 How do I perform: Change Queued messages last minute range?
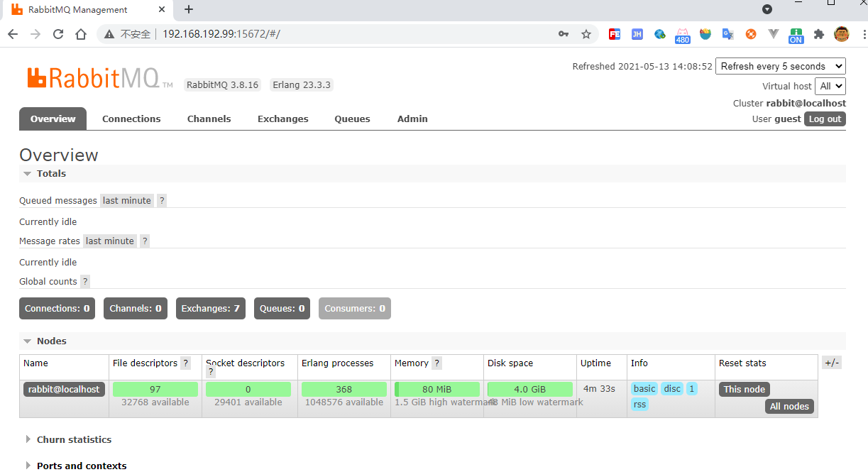pos(127,201)
